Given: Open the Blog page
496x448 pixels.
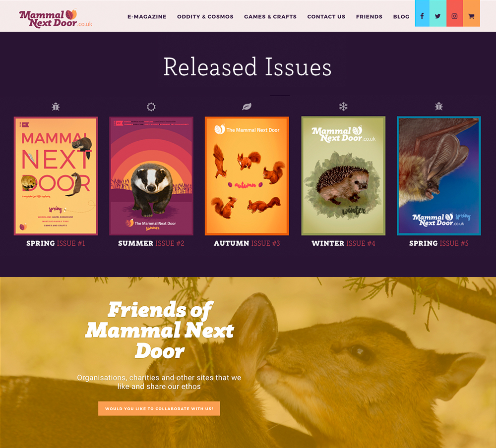Looking at the screenshot, I should 401,17.
